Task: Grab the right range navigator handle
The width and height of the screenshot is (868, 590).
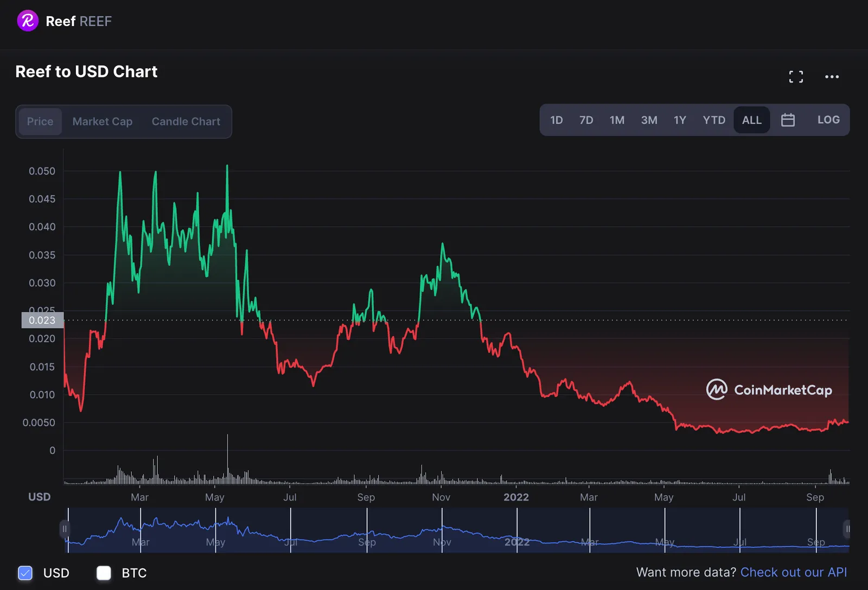Action: 847,529
